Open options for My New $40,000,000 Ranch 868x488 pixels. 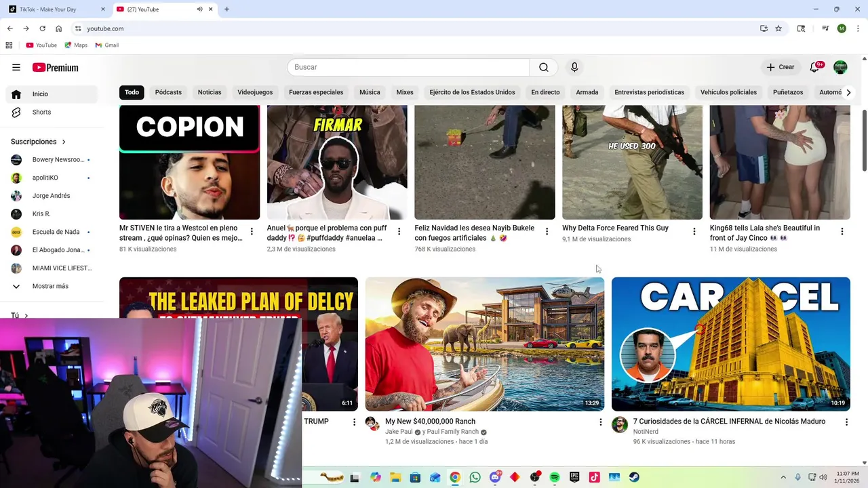coord(600,422)
